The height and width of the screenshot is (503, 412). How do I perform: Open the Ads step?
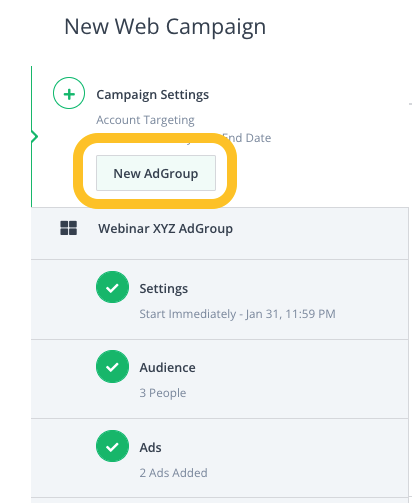(x=150, y=447)
